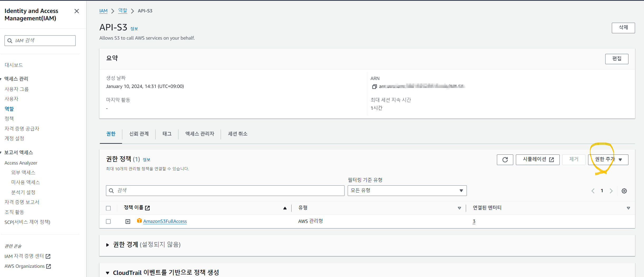Open 대시보드 in sidebar
This screenshot has width=644, height=277.
(14, 65)
